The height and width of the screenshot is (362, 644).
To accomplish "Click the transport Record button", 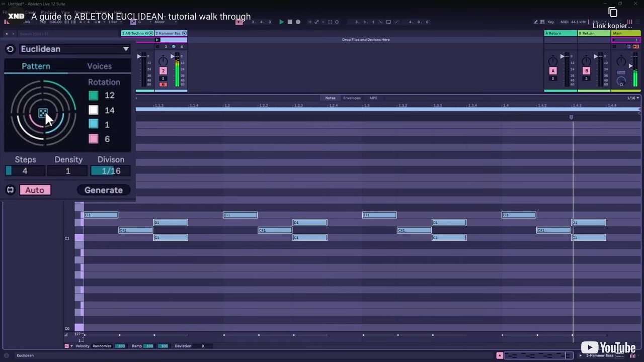I will pyautogui.click(x=298, y=22).
